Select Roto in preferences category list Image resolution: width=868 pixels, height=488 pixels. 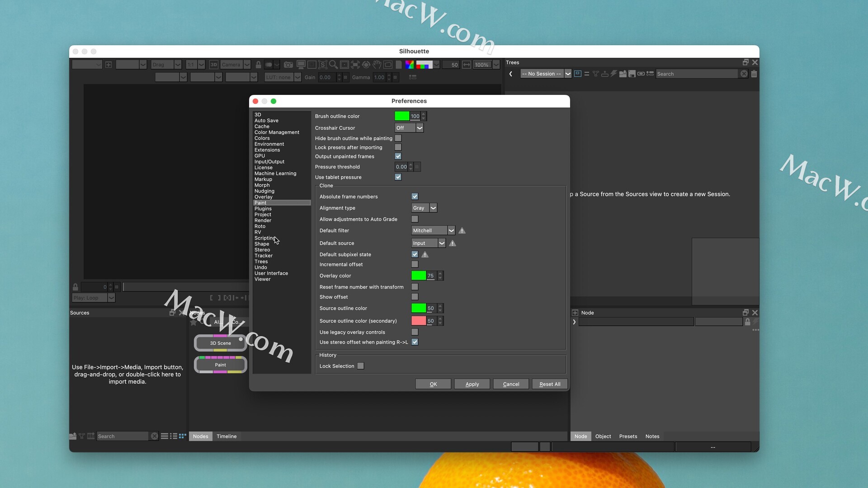tap(259, 226)
